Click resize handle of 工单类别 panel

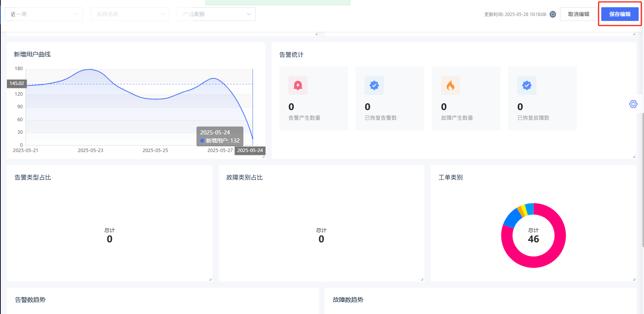click(634, 279)
